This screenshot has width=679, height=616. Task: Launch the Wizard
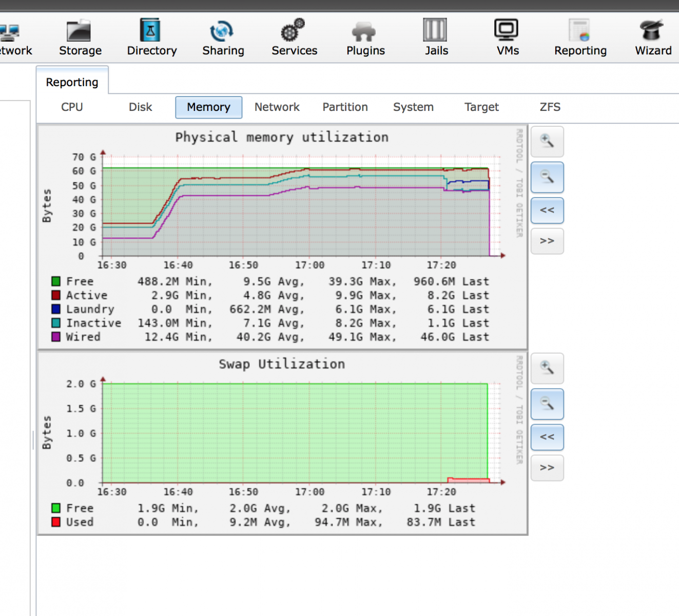(x=653, y=37)
